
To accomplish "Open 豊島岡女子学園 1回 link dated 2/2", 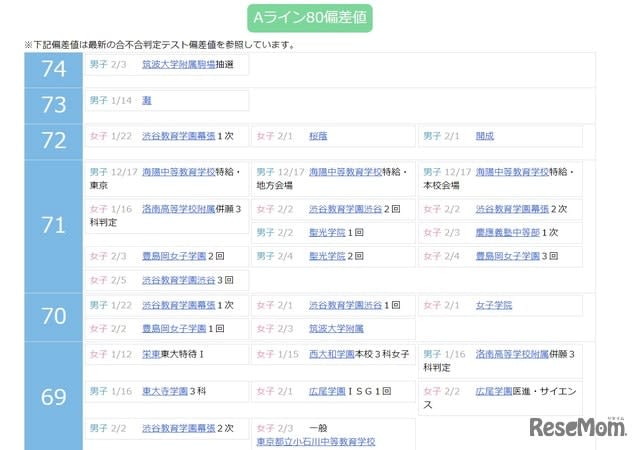I will [x=174, y=329].
